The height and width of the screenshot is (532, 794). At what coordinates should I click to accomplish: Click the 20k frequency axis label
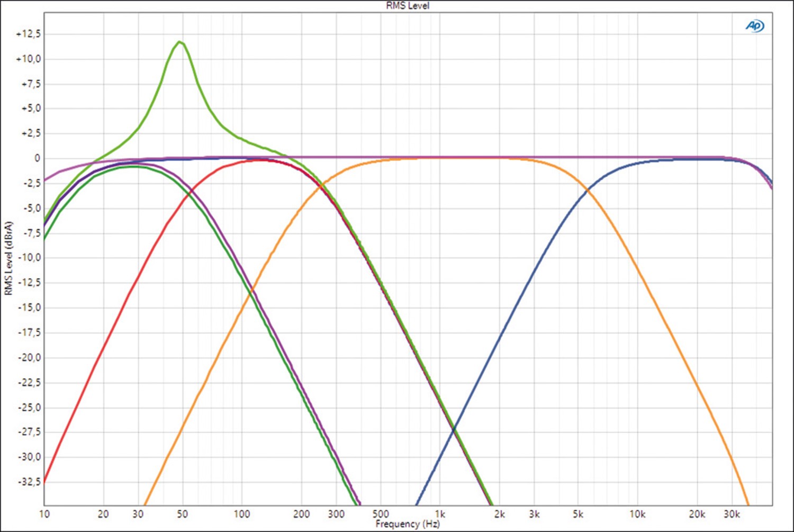(x=697, y=514)
